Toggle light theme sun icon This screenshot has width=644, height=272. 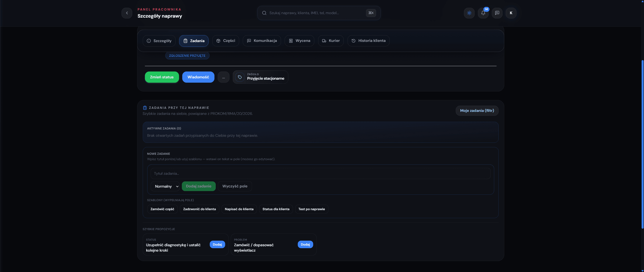click(469, 13)
